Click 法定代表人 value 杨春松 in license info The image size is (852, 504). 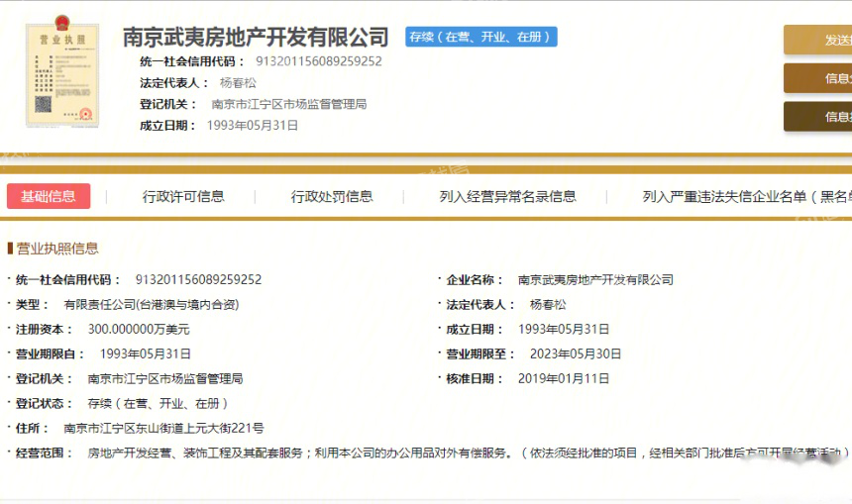548,305
